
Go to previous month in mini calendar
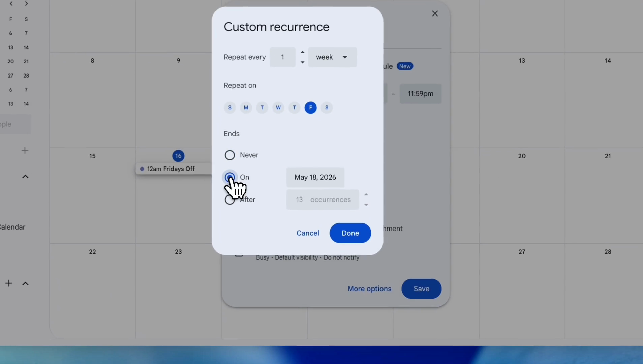pyautogui.click(x=11, y=4)
